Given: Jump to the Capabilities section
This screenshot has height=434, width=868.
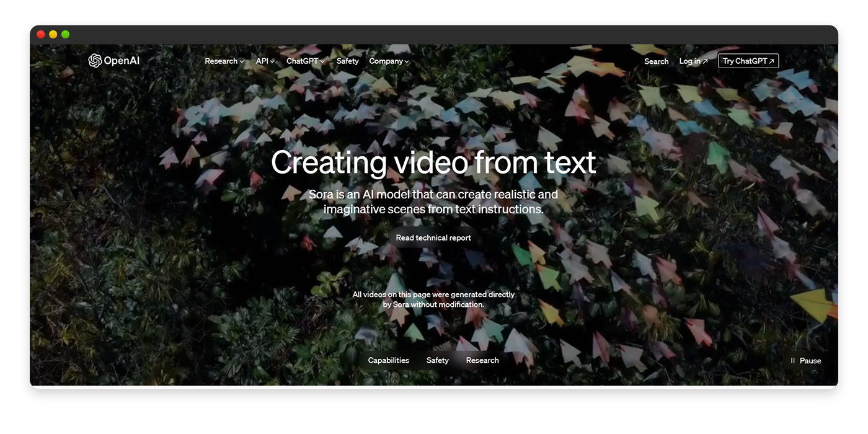Looking at the screenshot, I should [389, 360].
